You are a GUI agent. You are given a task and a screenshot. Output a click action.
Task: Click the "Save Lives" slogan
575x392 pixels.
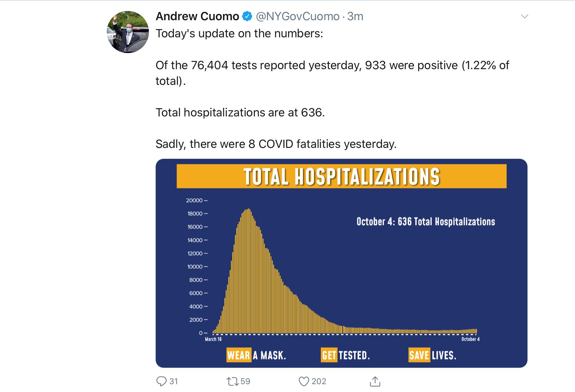tap(432, 355)
